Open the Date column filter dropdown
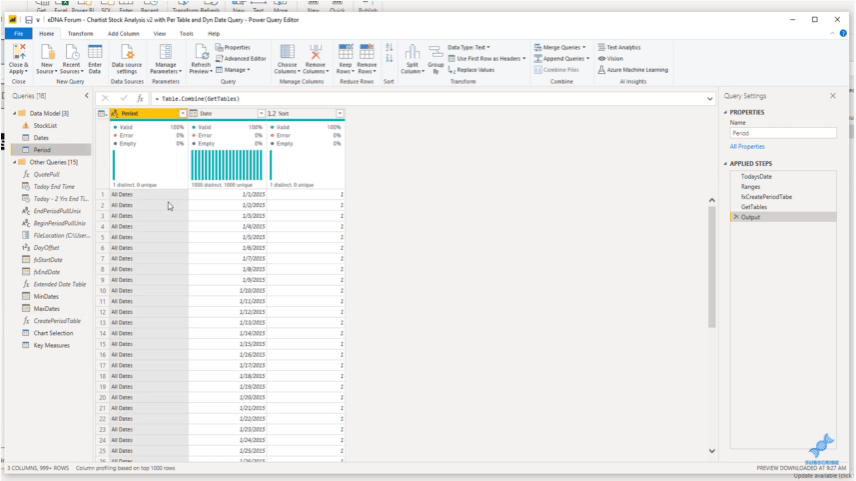This screenshot has height=481, width=856. (x=261, y=114)
